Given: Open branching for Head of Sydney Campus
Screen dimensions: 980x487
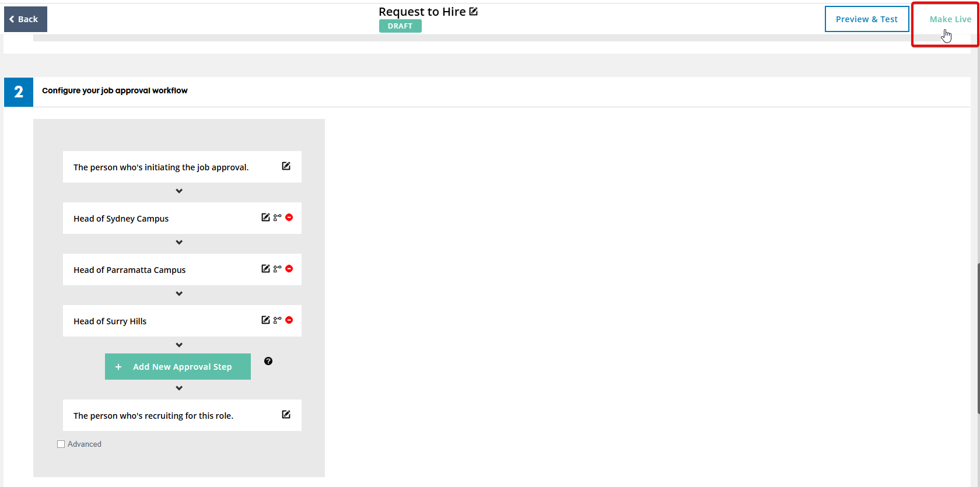Looking at the screenshot, I should point(278,218).
